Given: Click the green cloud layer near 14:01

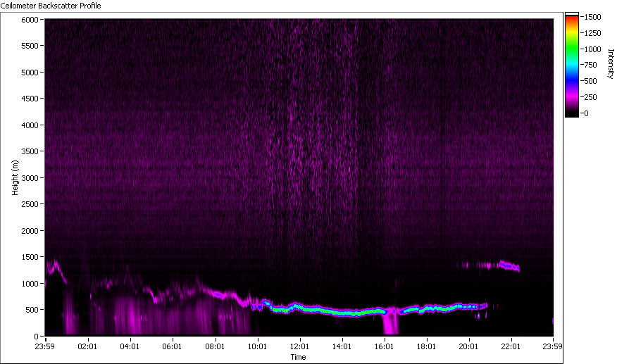Looking at the screenshot, I should 342,313.
